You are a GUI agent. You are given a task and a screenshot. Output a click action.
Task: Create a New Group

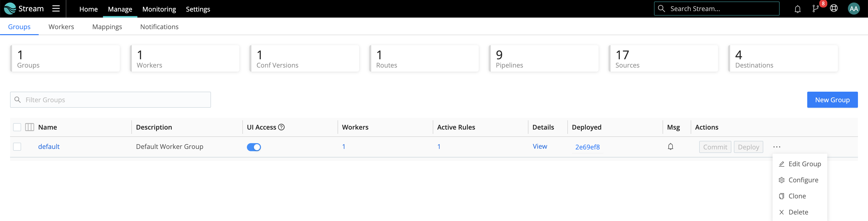tap(832, 99)
